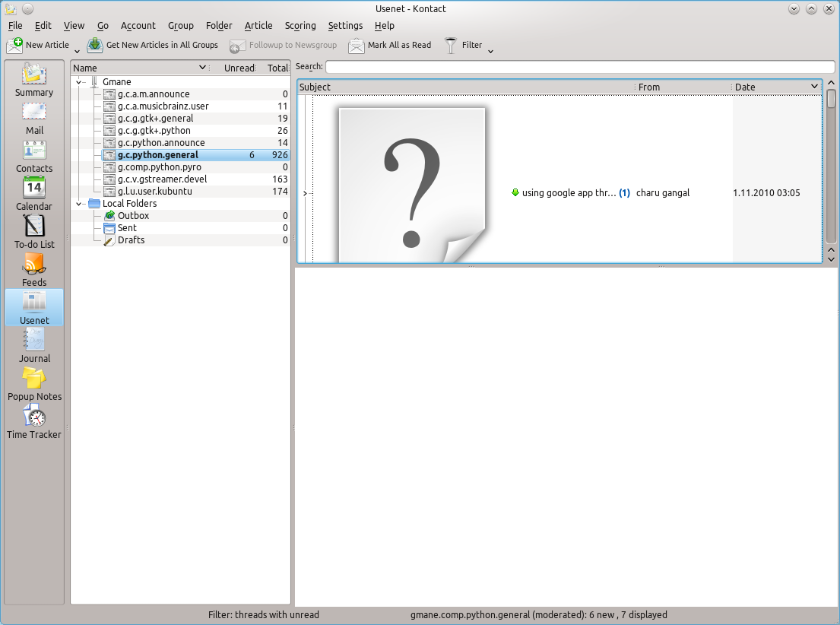Click Mark All as Read button
The height and width of the screenshot is (625, 840).
390,46
